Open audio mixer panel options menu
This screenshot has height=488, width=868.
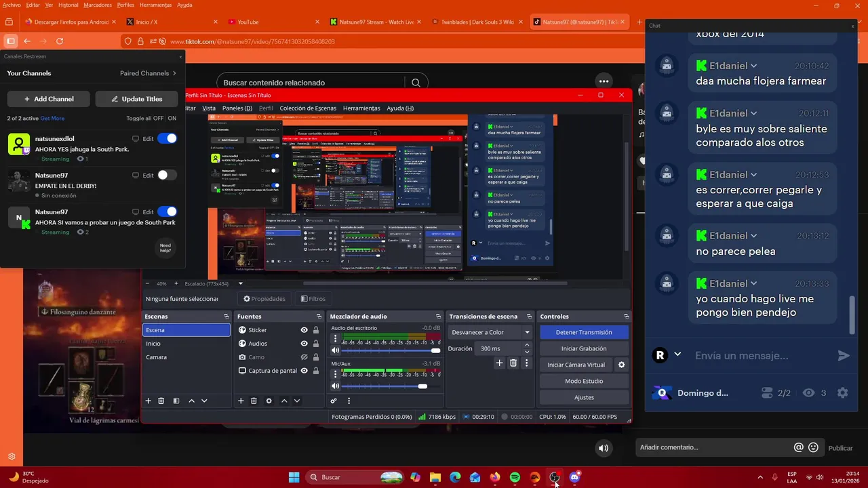click(349, 401)
